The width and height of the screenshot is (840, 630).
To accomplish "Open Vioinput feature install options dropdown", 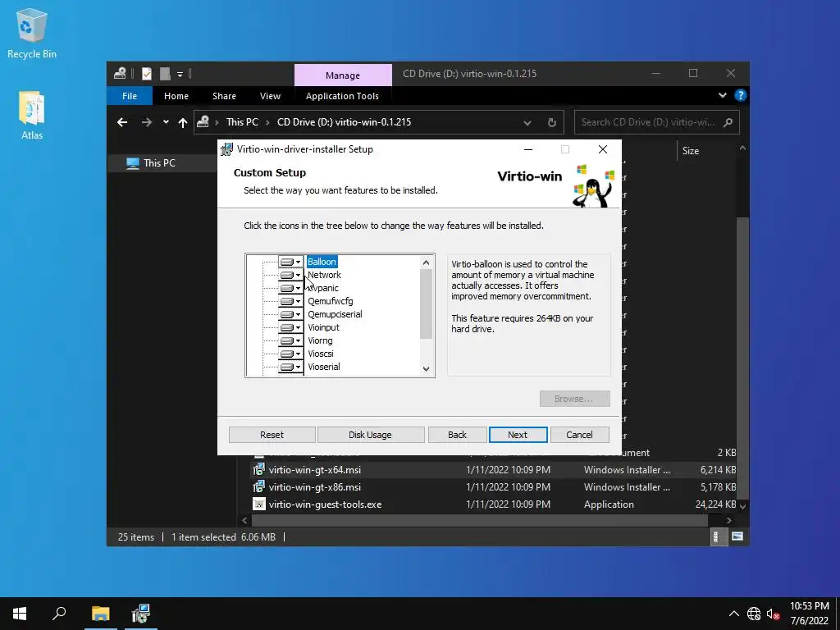I will pos(291,327).
